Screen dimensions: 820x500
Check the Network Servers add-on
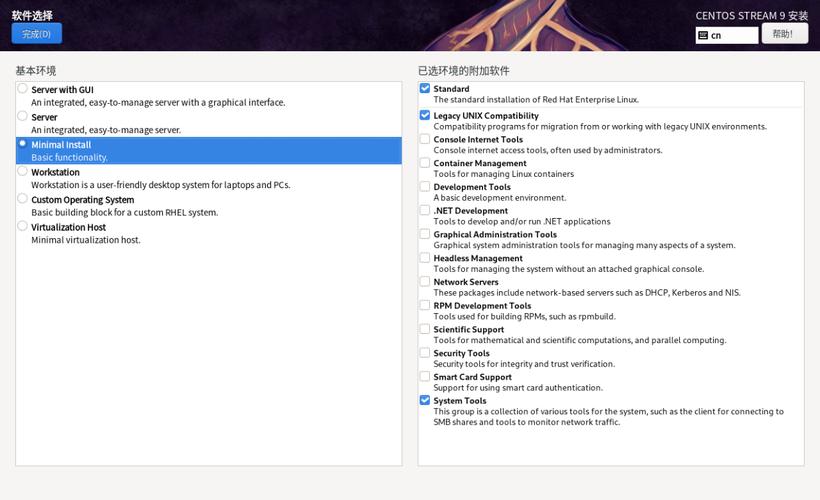click(x=425, y=282)
